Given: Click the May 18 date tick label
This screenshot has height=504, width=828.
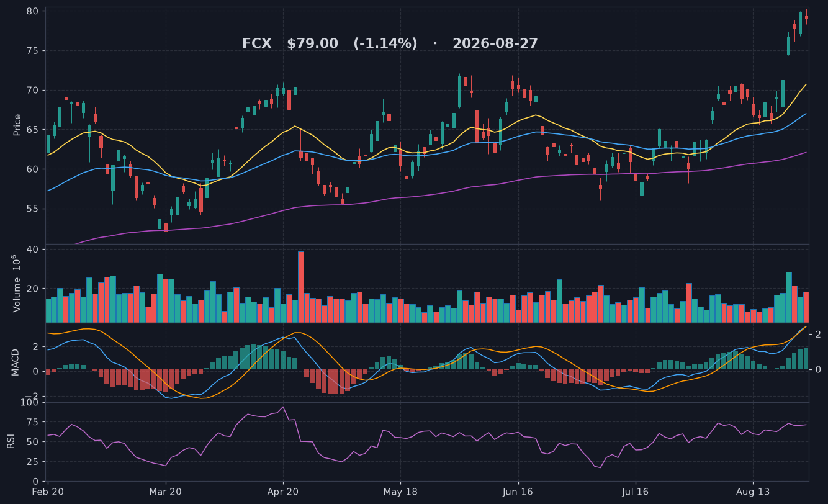Looking at the screenshot, I should tap(400, 492).
